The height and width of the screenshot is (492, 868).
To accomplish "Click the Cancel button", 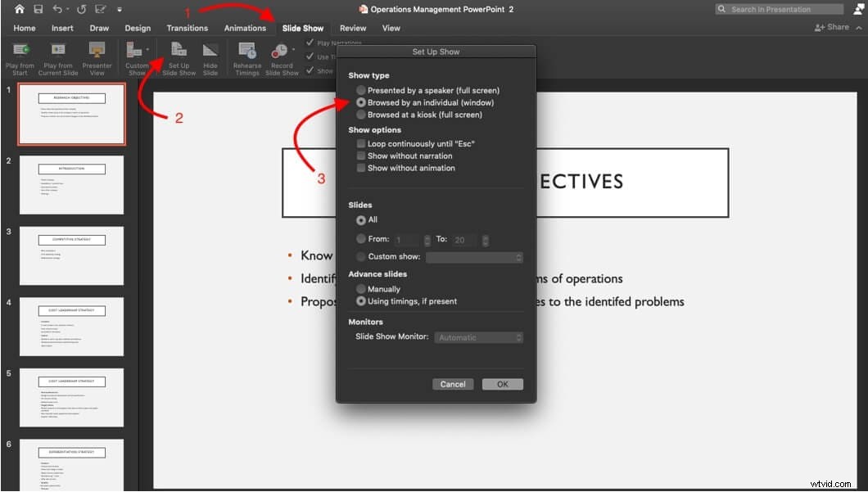I will [x=453, y=384].
